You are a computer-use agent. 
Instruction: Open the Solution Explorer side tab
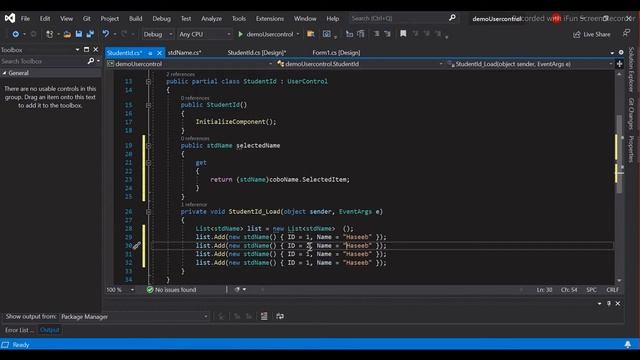(x=631, y=69)
